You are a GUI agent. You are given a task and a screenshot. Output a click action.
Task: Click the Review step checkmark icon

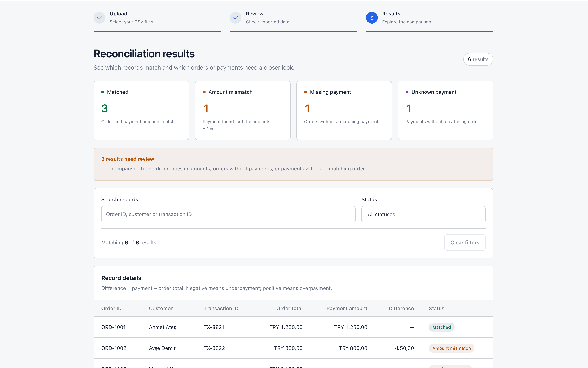pos(235,17)
